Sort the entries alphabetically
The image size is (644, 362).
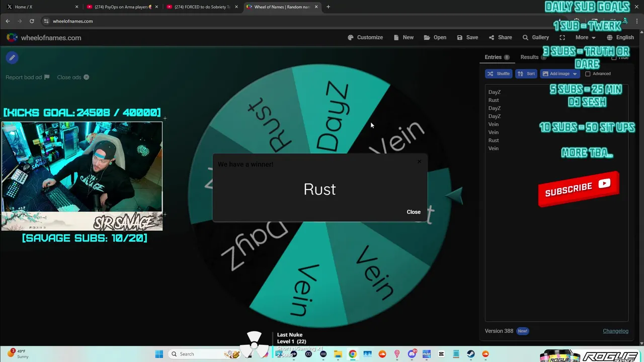[526, 74]
